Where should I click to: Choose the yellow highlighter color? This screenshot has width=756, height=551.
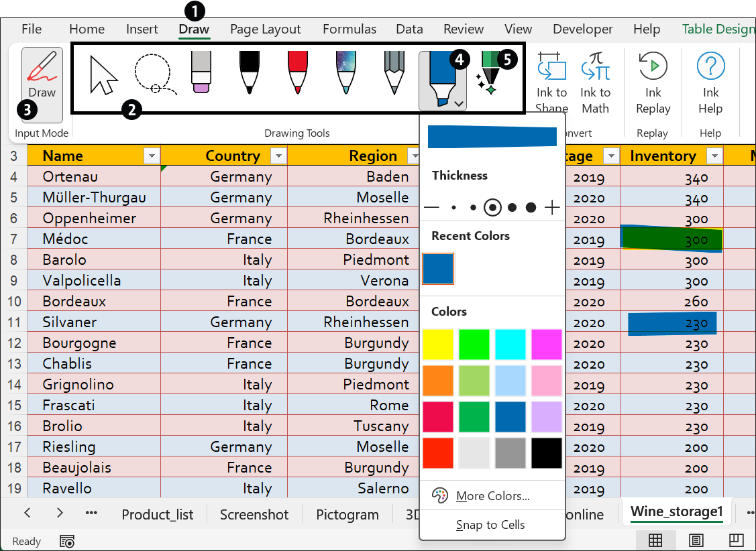(438, 345)
